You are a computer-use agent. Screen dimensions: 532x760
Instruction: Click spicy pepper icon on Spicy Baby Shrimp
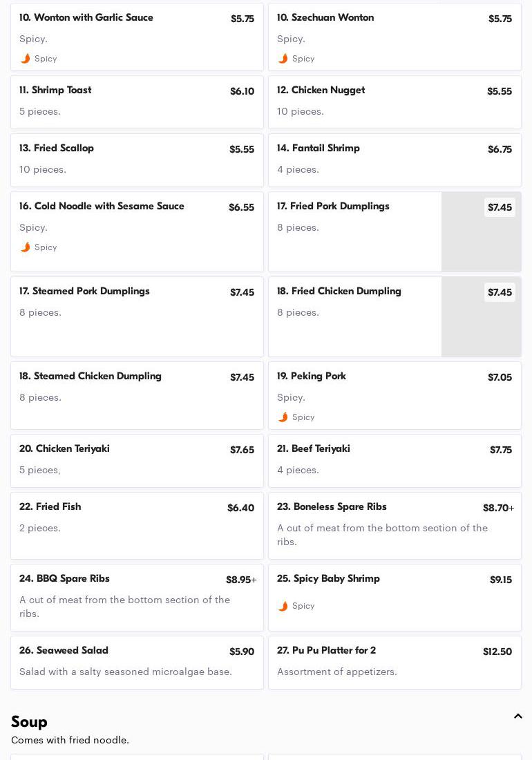point(283,606)
